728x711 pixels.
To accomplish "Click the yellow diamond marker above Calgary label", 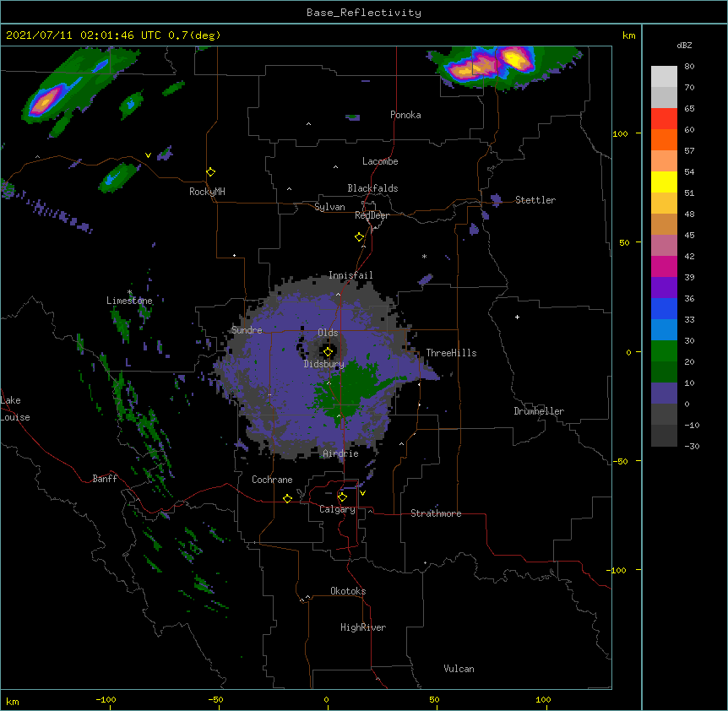I will click(342, 497).
